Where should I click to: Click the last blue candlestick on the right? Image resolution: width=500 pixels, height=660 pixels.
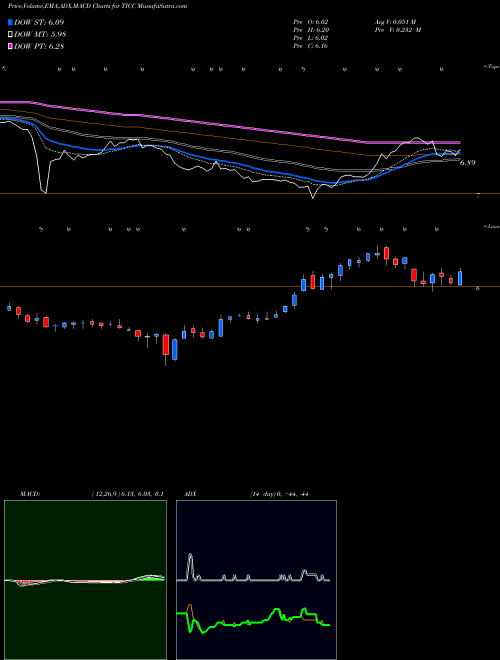[x=460, y=278]
